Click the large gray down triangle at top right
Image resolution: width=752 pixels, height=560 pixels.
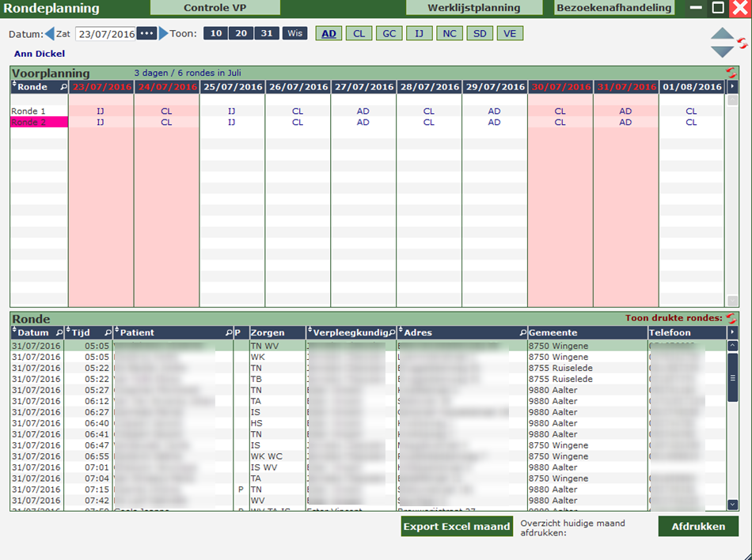(x=722, y=51)
